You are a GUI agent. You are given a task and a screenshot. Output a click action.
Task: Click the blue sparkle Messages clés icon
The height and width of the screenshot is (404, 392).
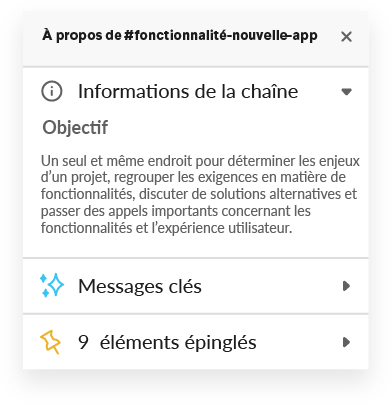(x=52, y=285)
